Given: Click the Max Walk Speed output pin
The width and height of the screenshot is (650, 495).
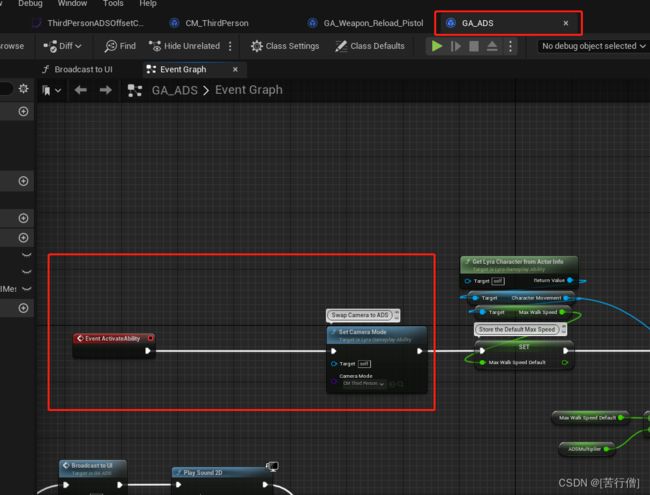Looking at the screenshot, I should (x=562, y=312).
